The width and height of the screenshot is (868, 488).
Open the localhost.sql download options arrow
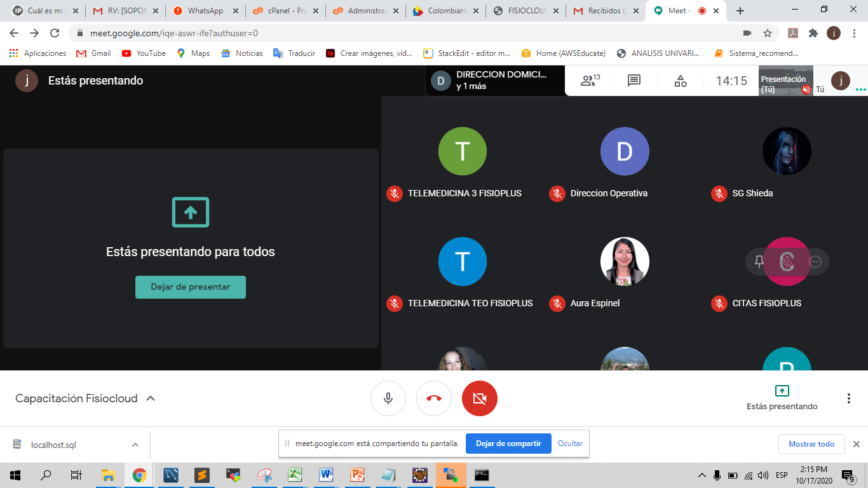tap(135, 445)
